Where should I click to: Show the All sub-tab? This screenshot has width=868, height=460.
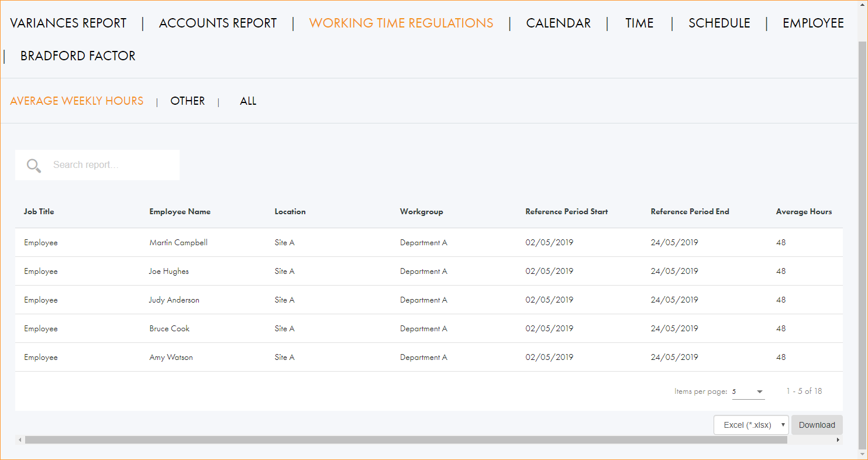click(248, 101)
